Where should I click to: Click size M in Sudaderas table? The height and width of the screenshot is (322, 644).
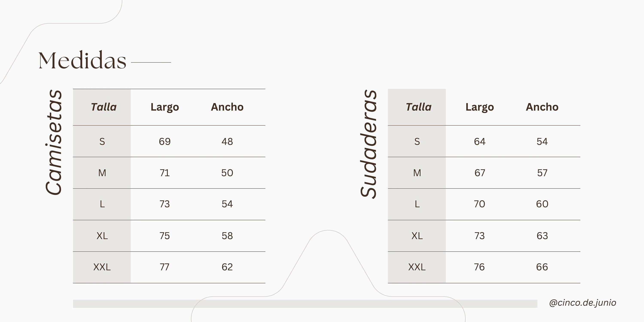417,173
